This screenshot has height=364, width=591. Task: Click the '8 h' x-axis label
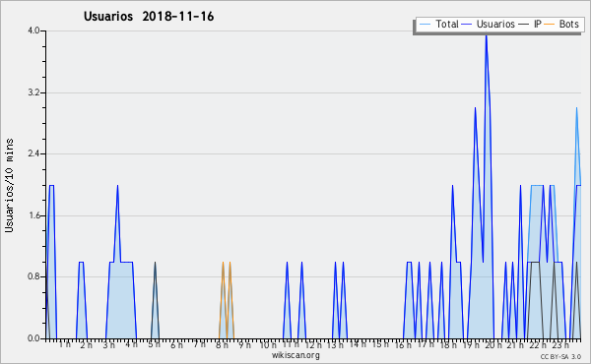pyautogui.click(x=222, y=344)
